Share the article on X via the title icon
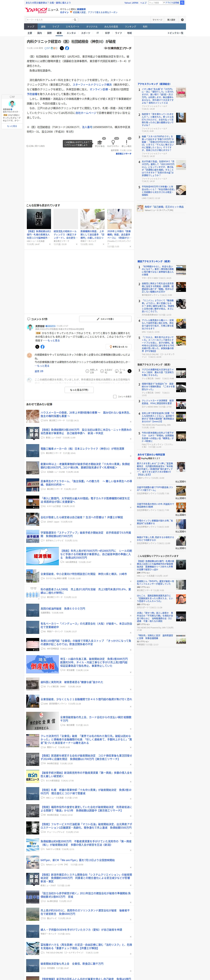Image resolution: width=210 pixels, height=980 pixels. (x=62, y=48)
